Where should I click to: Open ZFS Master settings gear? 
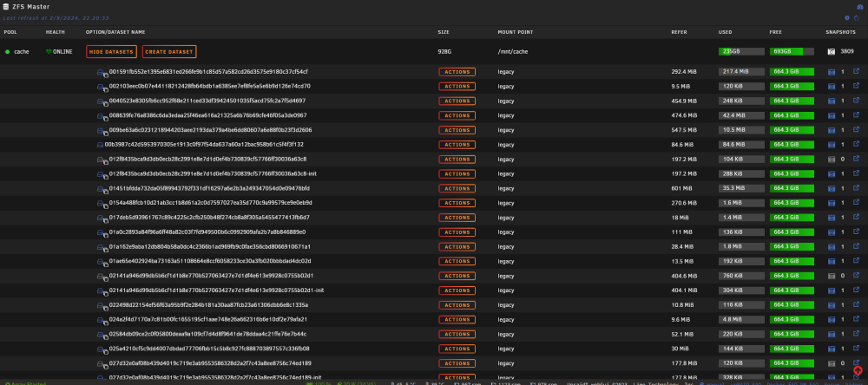pyautogui.click(x=847, y=17)
